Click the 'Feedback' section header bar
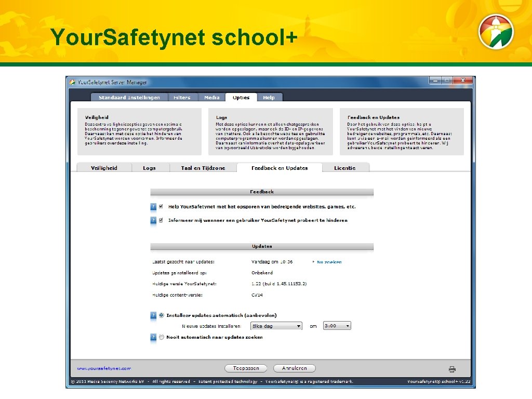Viewport: 532px width, 399px height. [x=262, y=192]
